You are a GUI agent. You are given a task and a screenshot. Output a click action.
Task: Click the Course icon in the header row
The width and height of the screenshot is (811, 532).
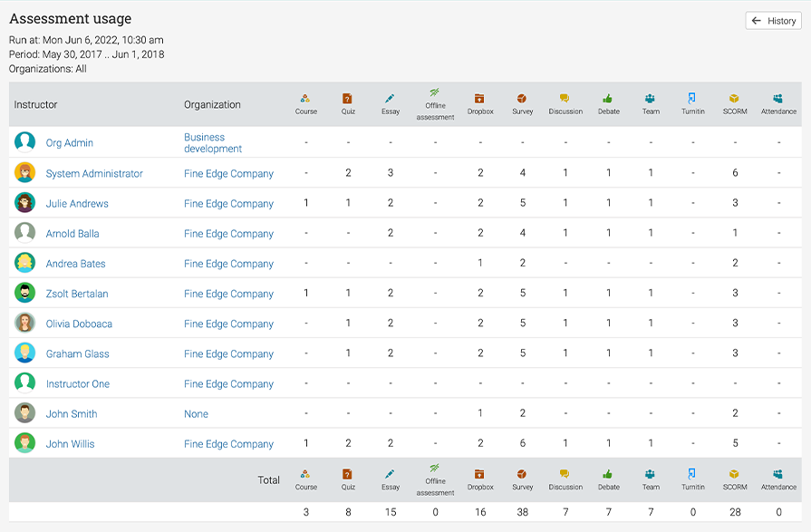[x=306, y=98]
